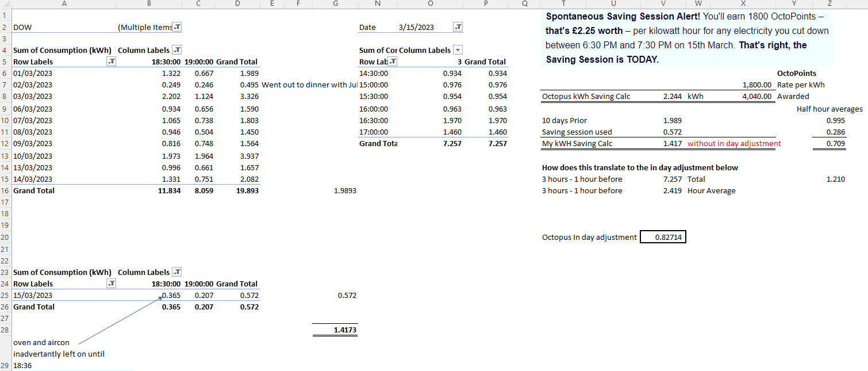Select the 2.202 consumption value
Viewport: 868px width, 371px height.
171,97
